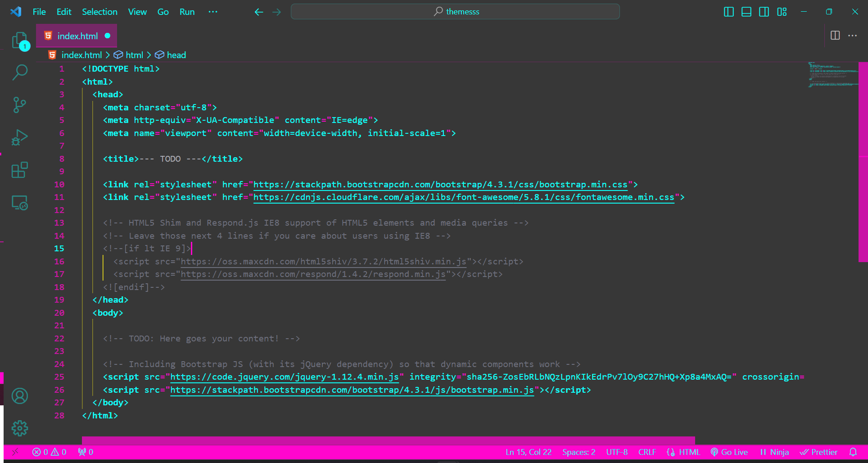Customize layout from title bar
The height and width of the screenshot is (463, 868).
782,12
